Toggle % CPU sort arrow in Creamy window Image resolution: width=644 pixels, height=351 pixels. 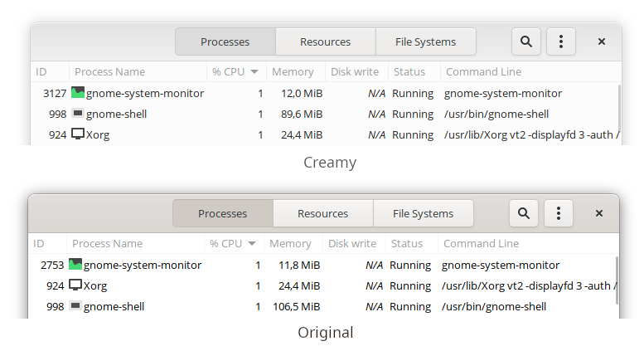254,72
